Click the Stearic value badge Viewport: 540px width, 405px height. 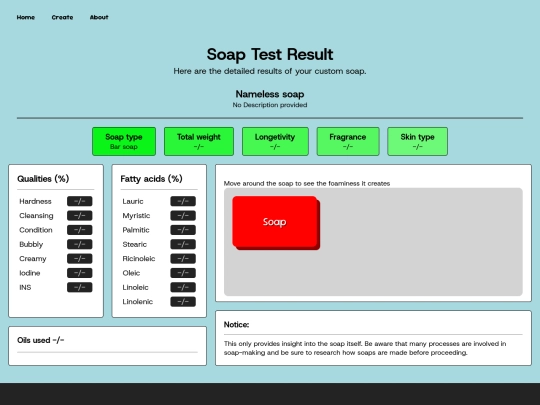pos(183,244)
